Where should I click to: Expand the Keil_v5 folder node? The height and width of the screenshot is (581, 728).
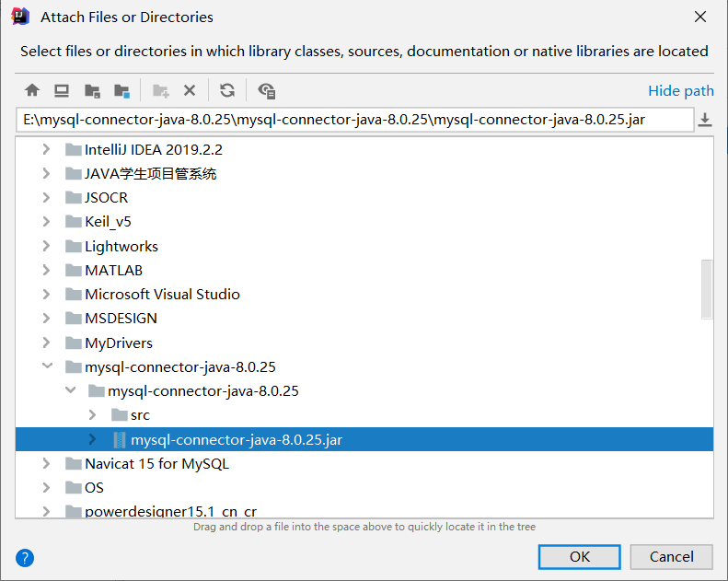point(46,222)
